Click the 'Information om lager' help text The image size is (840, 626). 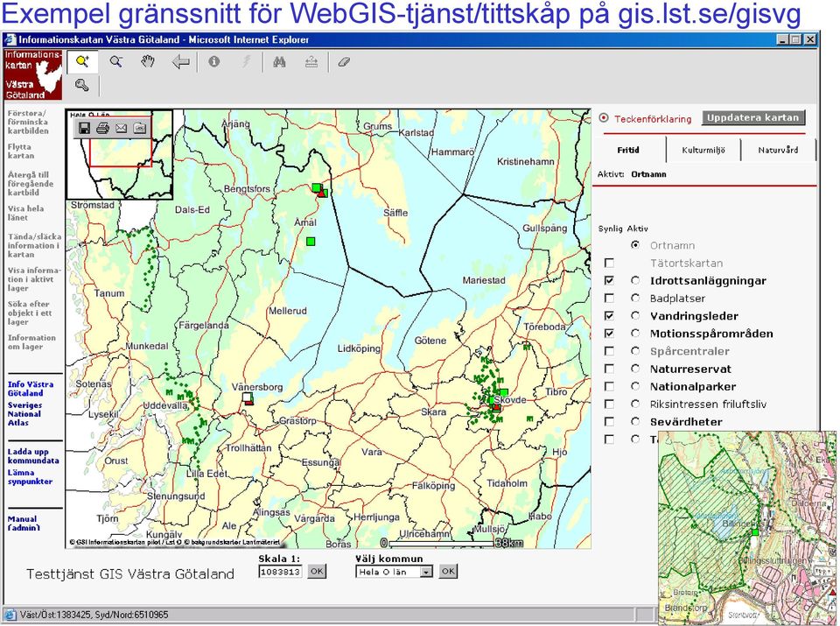31,342
